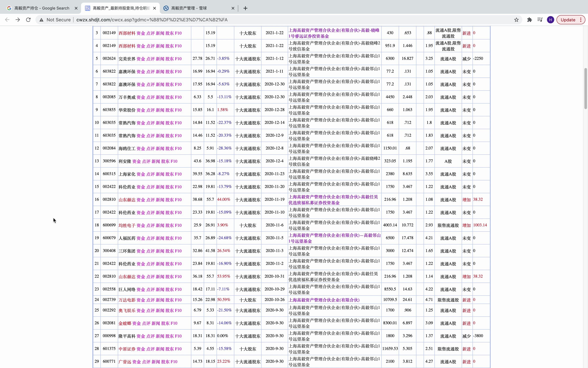Open 高毅-晓峰1号睿远证券投资基金 holder link
The image size is (588, 368).
pos(334,33)
